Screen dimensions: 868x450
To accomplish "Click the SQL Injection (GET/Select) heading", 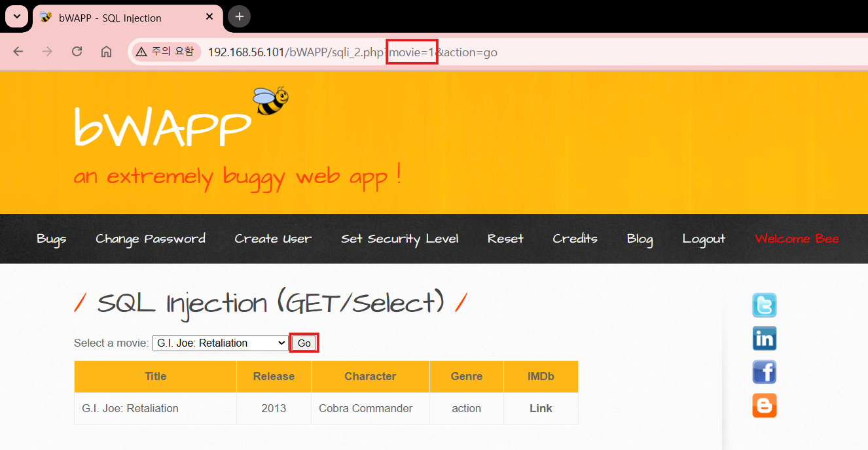I will click(x=270, y=303).
